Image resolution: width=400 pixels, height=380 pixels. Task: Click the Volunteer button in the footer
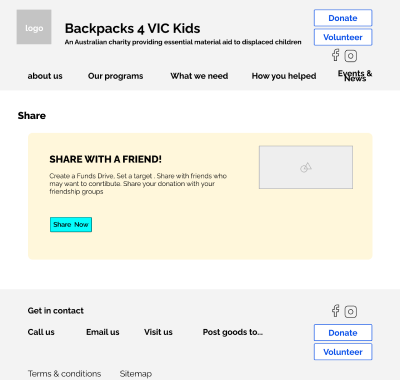[x=343, y=352]
